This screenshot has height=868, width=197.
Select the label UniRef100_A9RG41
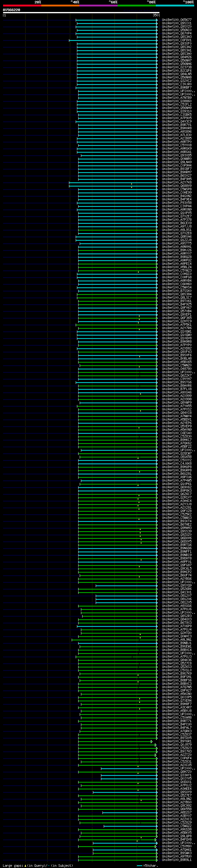pyautogui.click(x=177, y=152)
